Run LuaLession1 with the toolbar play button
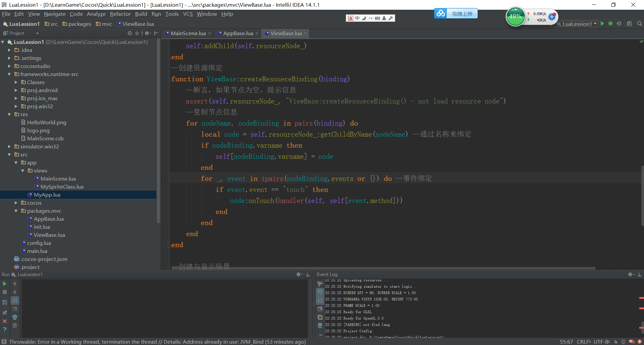The height and width of the screenshot is (345, 644). coord(602,24)
